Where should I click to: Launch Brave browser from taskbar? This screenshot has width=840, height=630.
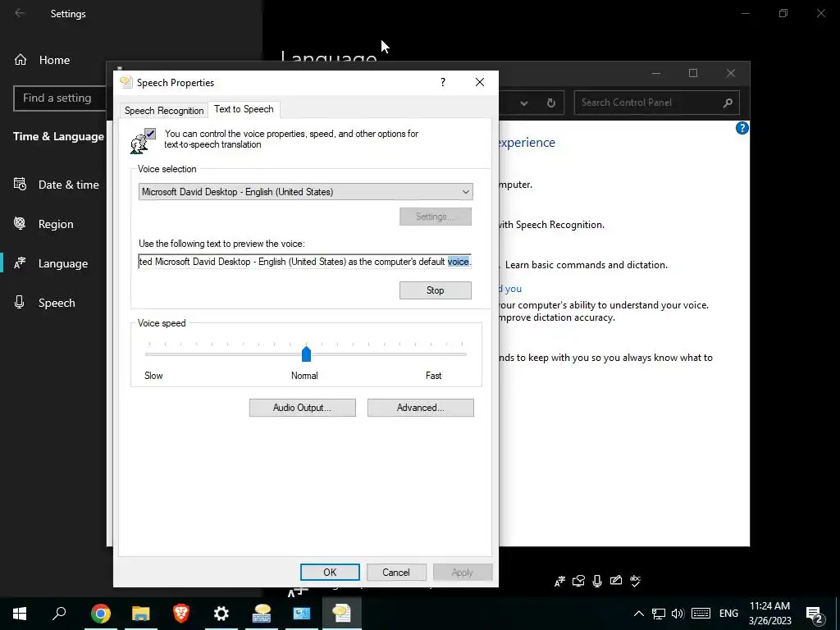click(x=181, y=614)
